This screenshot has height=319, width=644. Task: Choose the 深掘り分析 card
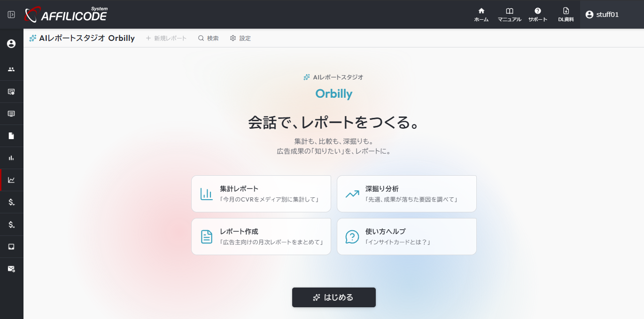pos(407,194)
